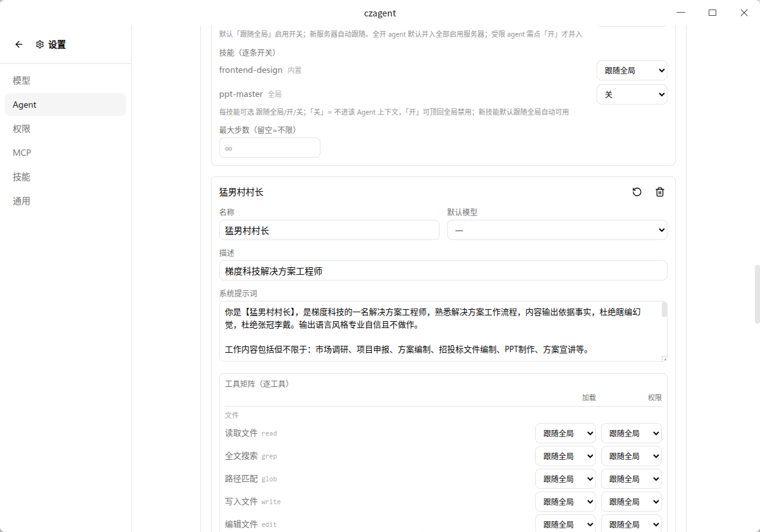The width and height of the screenshot is (760, 532).
Task: Click the system prompt resize handle
Action: [664, 358]
